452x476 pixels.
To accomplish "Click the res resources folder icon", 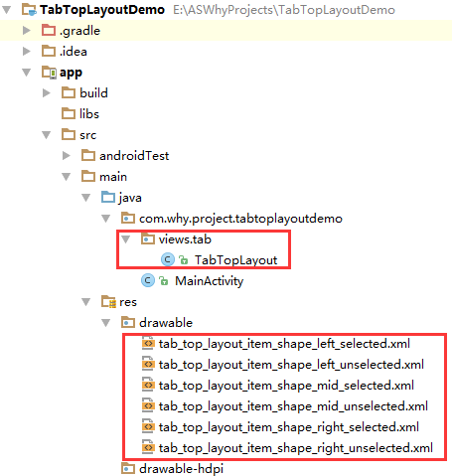I will (108, 302).
